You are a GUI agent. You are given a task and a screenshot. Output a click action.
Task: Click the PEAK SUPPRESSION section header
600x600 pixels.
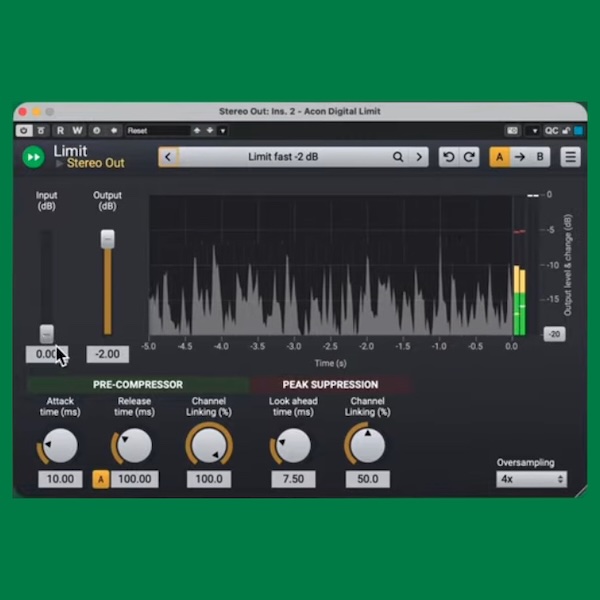pos(331,385)
